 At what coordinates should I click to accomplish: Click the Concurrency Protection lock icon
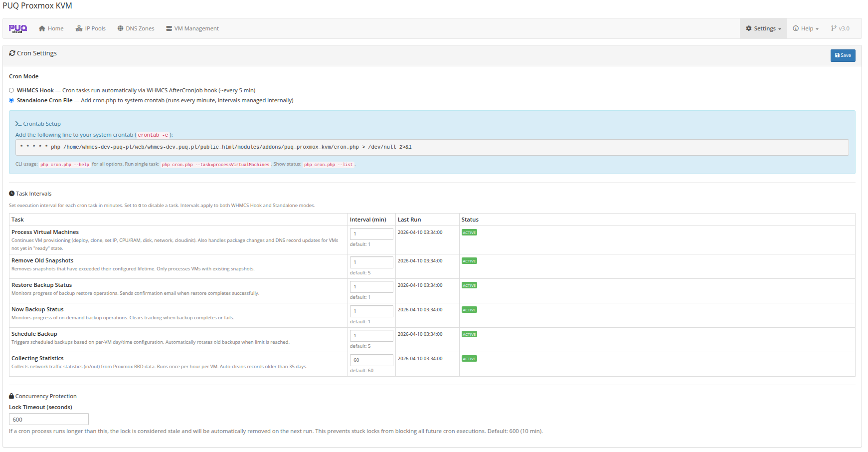10,396
